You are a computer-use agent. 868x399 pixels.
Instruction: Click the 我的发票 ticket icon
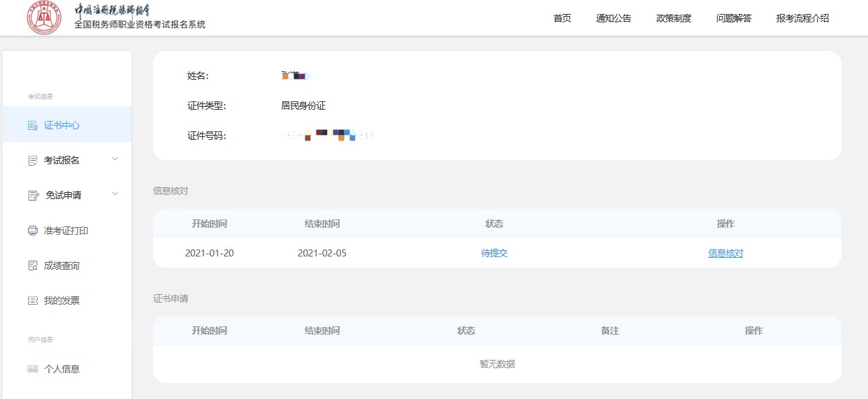(x=32, y=300)
